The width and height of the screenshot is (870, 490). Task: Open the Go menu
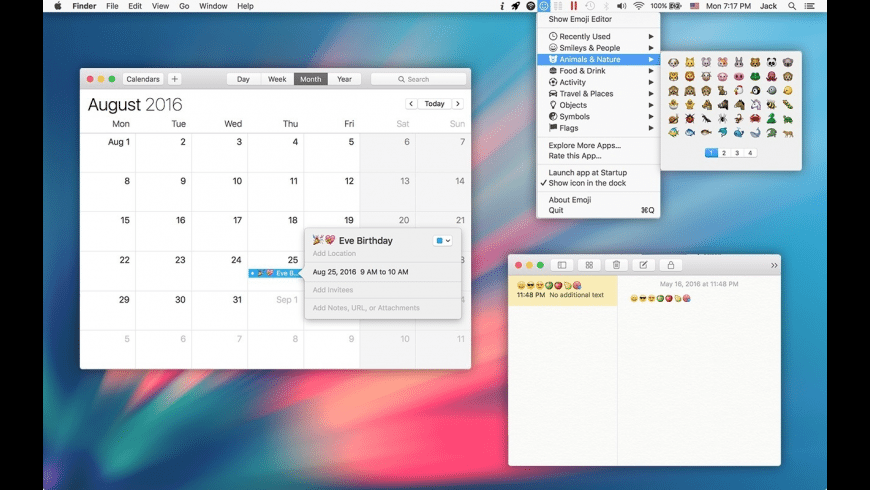(x=184, y=6)
